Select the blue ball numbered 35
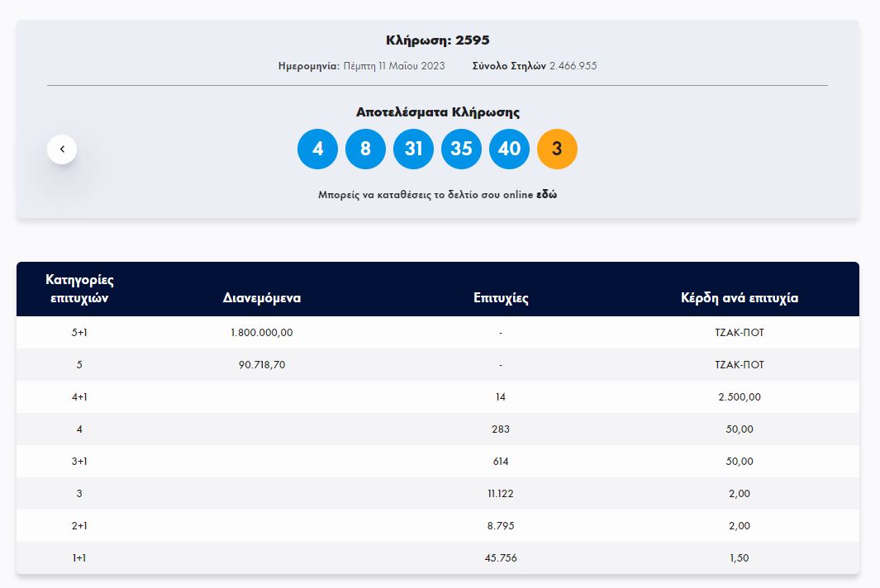The height and width of the screenshot is (588, 880). [x=461, y=149]
